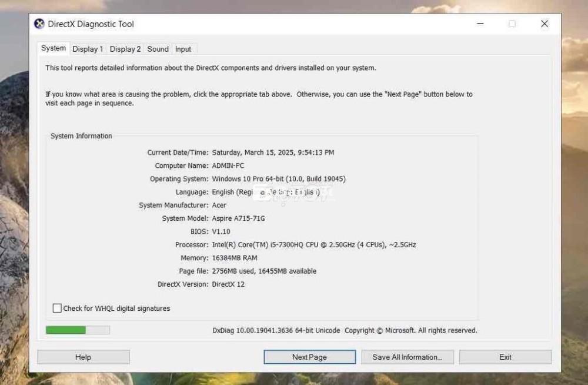Select the Windows 10 Pro 64-bit value
588x385 pixels.
279,179
